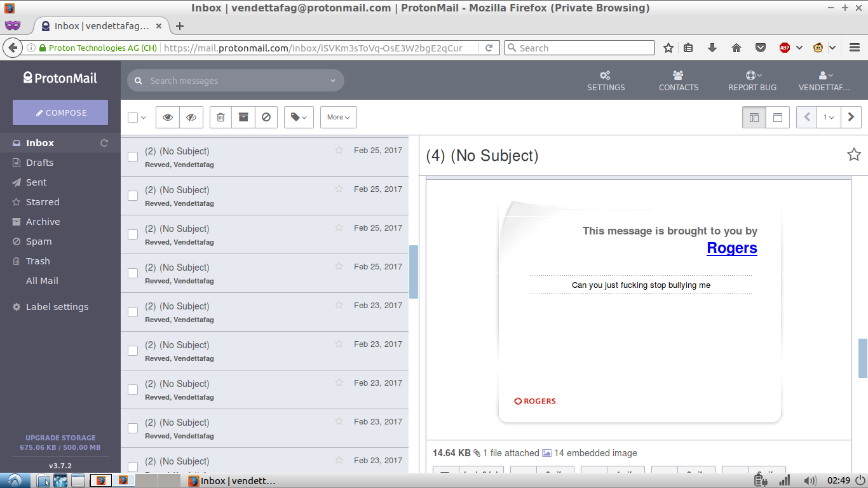Focus the Firefox Search box

click(580, 48)
